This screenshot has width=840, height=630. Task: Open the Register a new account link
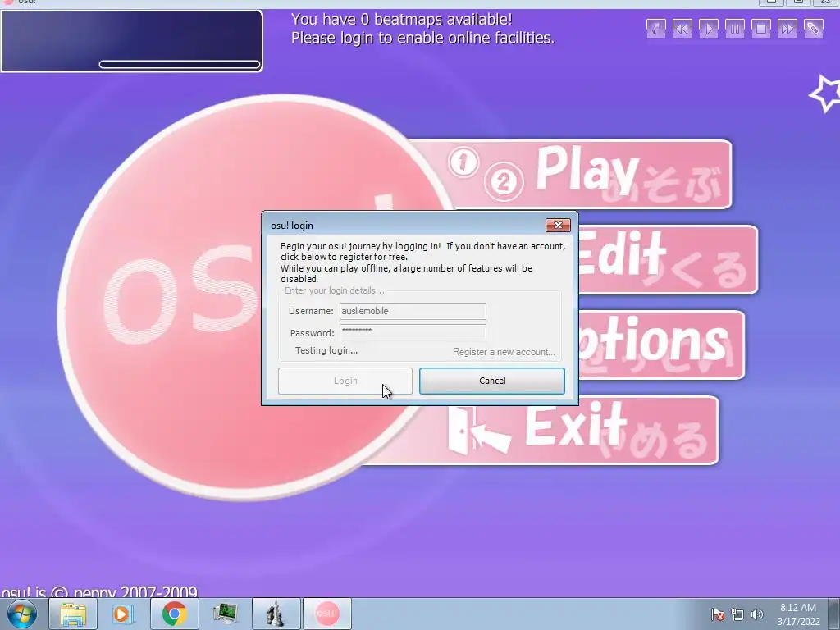point(504,352)
